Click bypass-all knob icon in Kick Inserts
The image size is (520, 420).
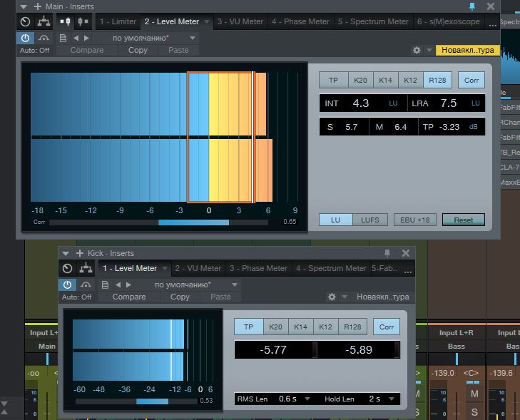tap(67, 269)
